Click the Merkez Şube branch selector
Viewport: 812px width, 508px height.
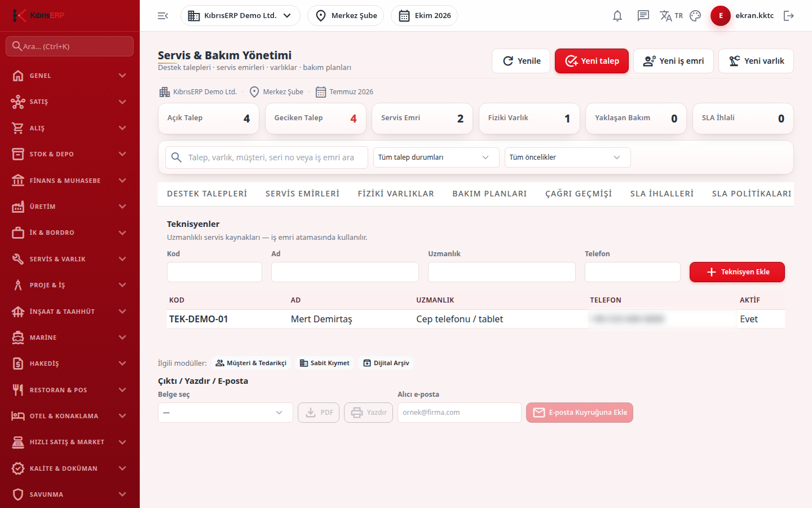point(346,16)
